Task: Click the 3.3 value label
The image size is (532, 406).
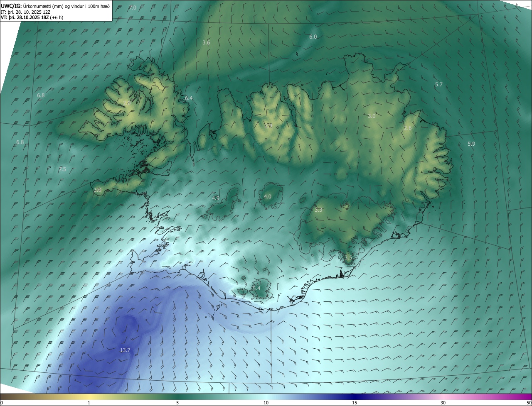Action: coord(318,210)
